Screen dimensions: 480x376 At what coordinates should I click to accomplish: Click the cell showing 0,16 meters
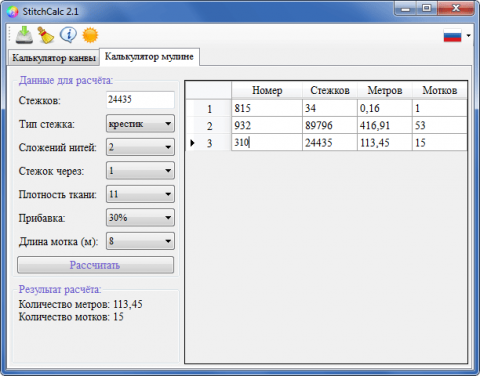pos(385,108)
